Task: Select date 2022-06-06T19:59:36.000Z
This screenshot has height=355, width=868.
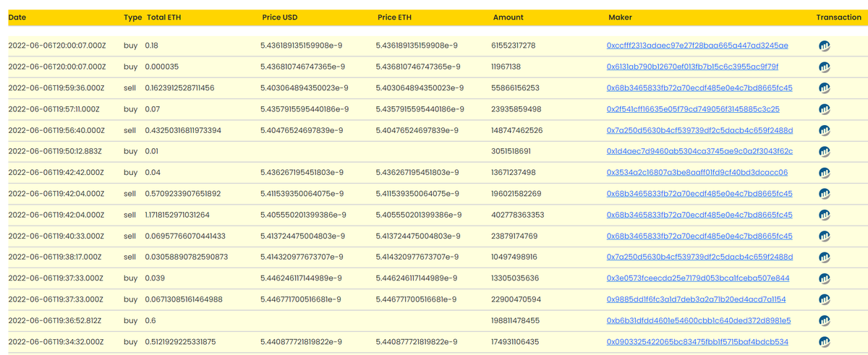Action: click(56, 88)
